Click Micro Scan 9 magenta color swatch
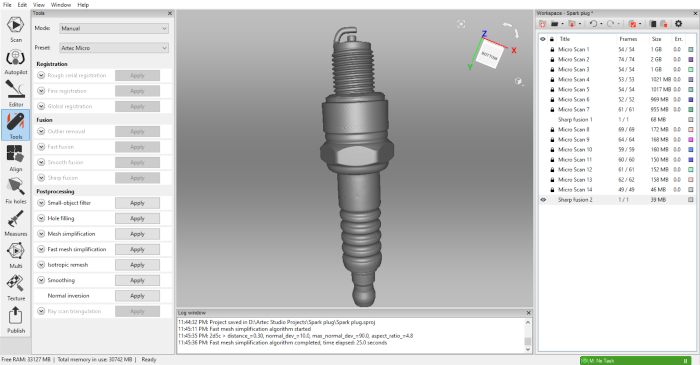Viewport: 700px width, 365px height. point(691,140)
